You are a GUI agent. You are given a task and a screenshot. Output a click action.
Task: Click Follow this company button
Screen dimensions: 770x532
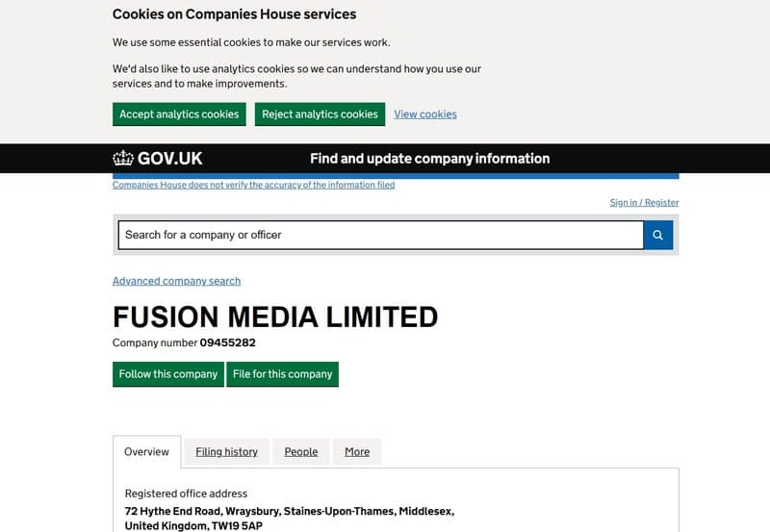pos(167,374)
